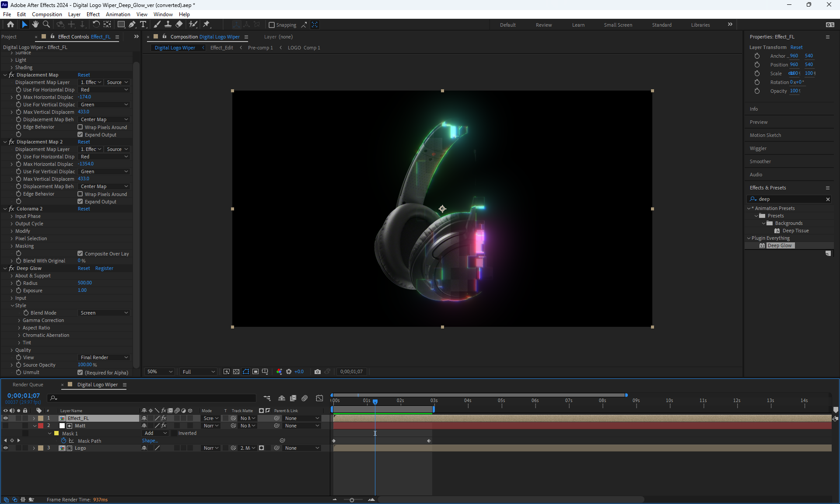Open the 50% magnification dropdown
Viewport: 840px width, 504px height.
159,371
